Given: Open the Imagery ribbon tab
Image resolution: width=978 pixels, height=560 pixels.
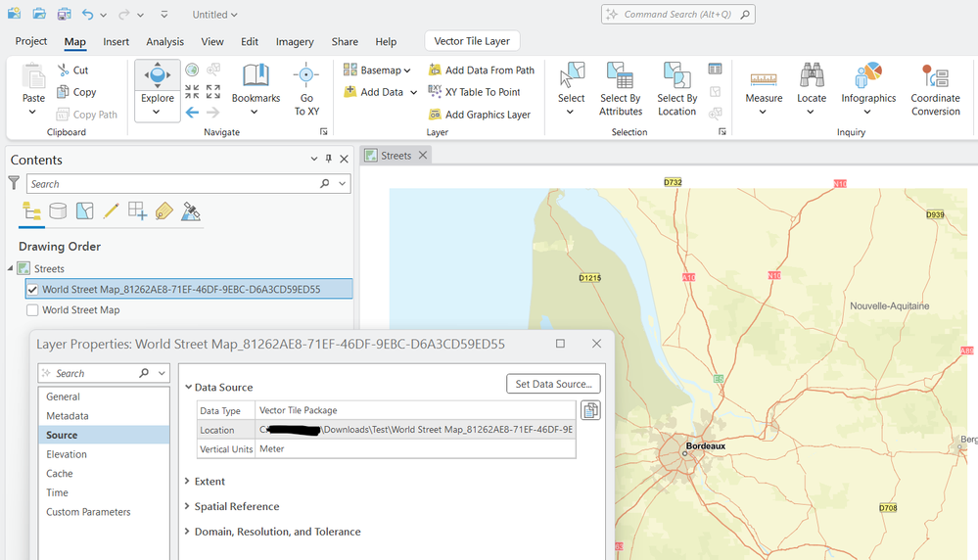Looking at the screenshot, I should tap(295, 42).
